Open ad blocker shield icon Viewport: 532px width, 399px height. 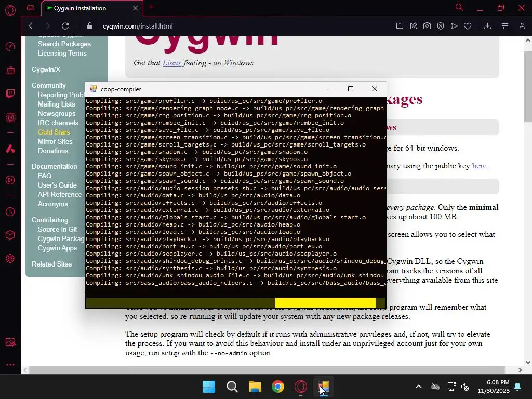pyautogui.click(x=441, y=26)
